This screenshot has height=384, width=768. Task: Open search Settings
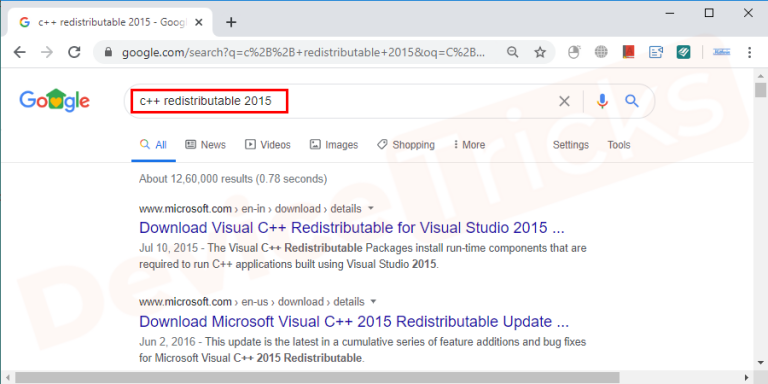(571, 145)
